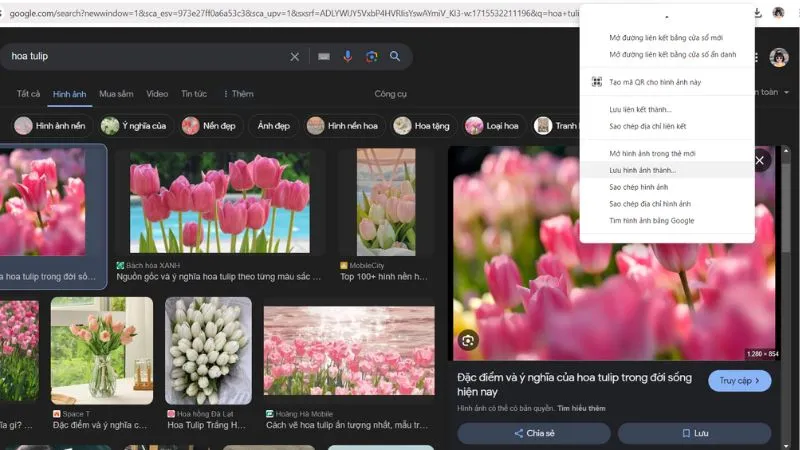The width and height of the screenshot is (800, 450).
Task: Select 'Lưu hình ảnh thành...' in context menu
Action: [x=642, y=170]
